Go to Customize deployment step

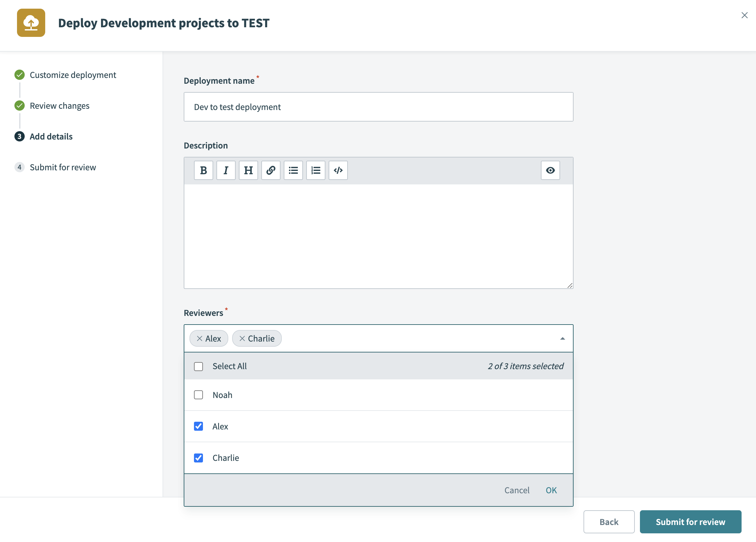pyautogui.click(x=73, y=75)
